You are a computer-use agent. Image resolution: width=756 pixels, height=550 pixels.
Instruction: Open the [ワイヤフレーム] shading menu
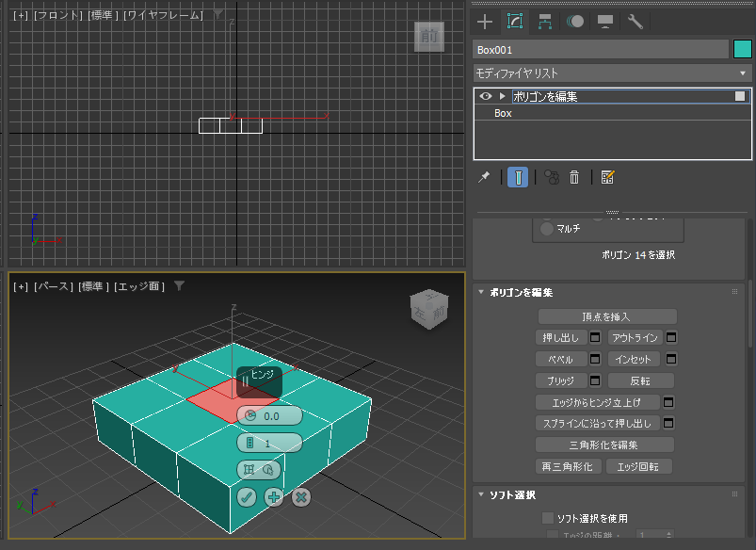click(x=164, y=15)
